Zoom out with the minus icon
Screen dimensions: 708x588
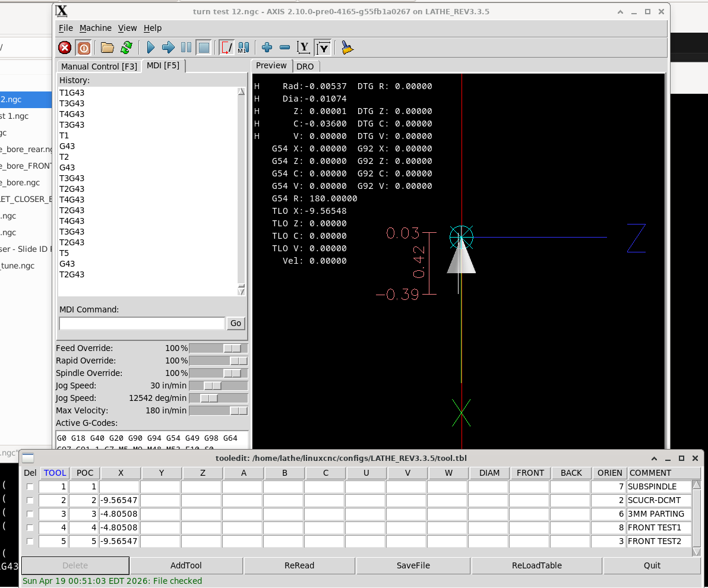click(285, 48)
